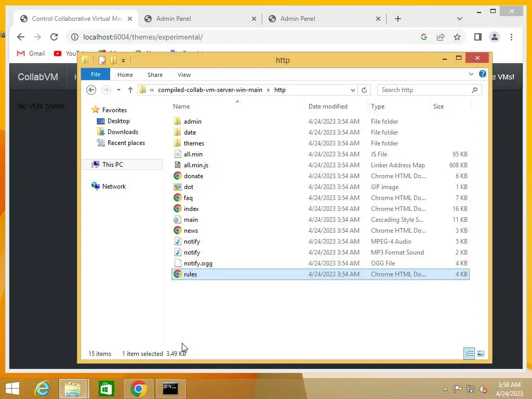Launch Internet Explorer from taskbar
This screenshot has height=399, width=532.
click(43, 389)
